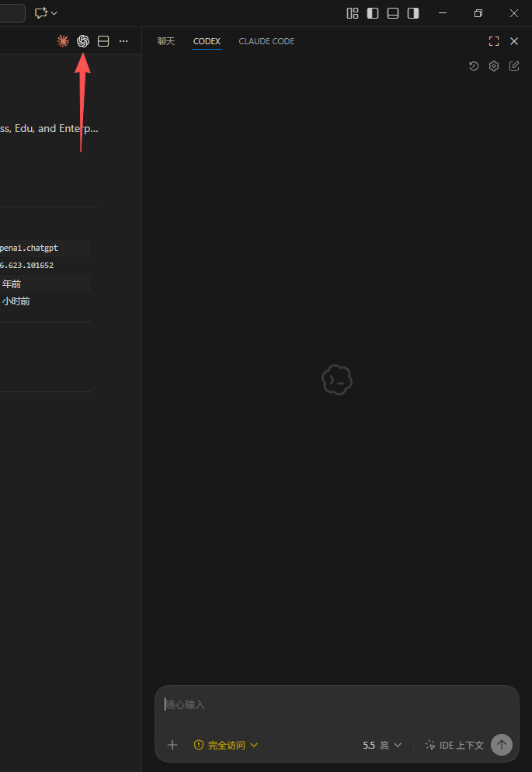Image resolution: width=532 pixels, height=772 pixels.
Task: Add attachment with the plus icon
Action: pos(172,745)
